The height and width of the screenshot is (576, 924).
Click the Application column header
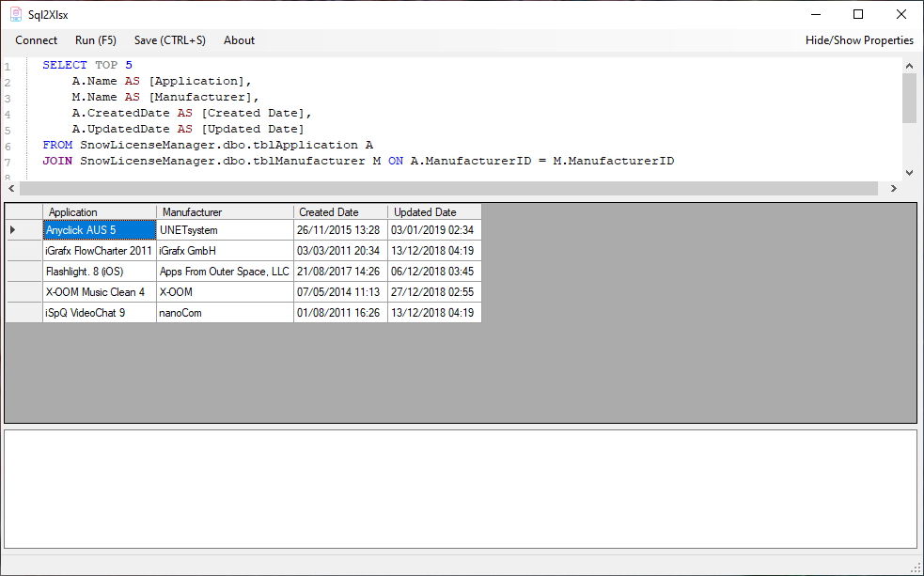pyautogui.click(x=99, y=212)
